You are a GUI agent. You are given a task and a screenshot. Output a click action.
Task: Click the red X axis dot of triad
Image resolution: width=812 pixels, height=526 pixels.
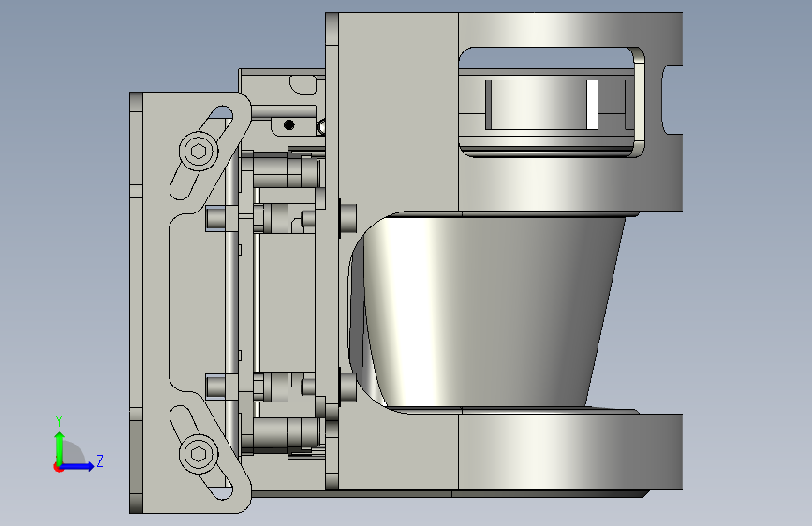pos(58,467)
